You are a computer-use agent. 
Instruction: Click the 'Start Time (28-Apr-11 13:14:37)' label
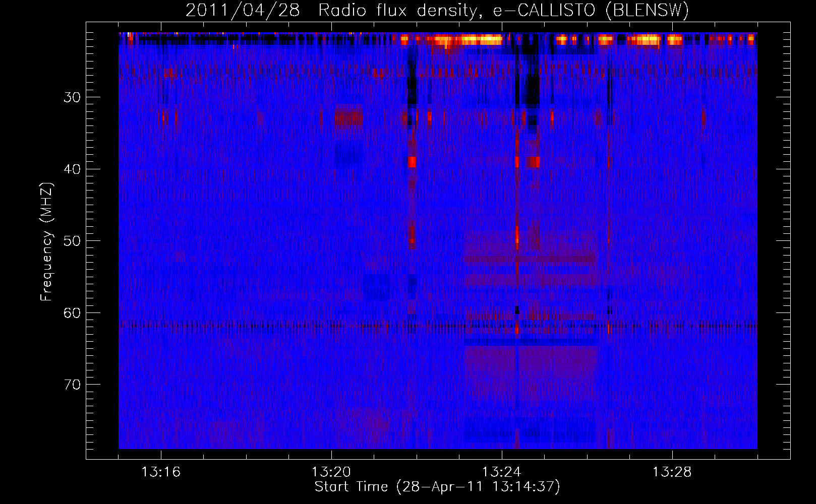(x=437, y=487)
